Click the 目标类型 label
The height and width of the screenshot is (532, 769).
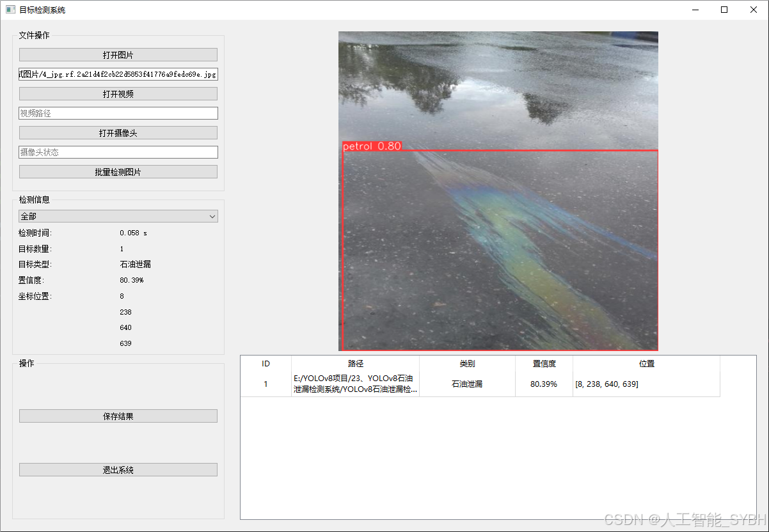tap(35, 264)
